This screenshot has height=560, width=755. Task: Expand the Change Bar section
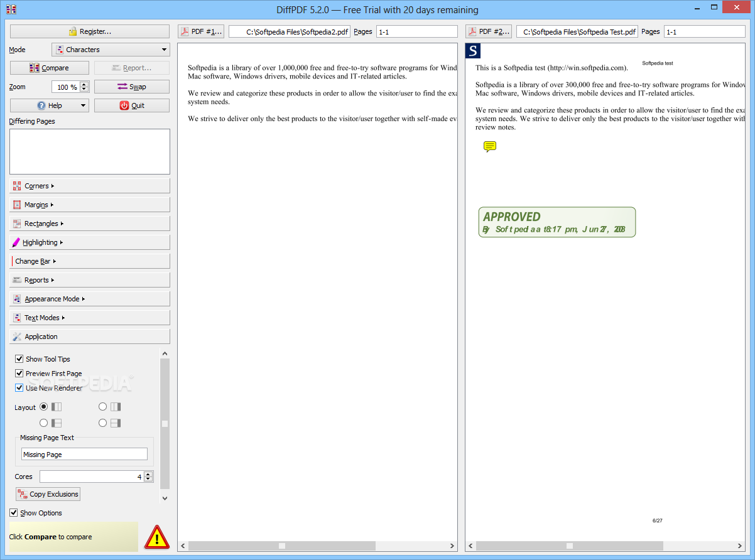click(x=90, y=261)
